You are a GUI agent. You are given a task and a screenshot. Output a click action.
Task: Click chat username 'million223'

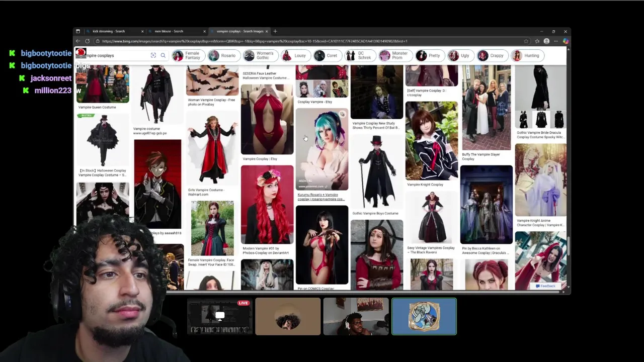click(53, 90)
